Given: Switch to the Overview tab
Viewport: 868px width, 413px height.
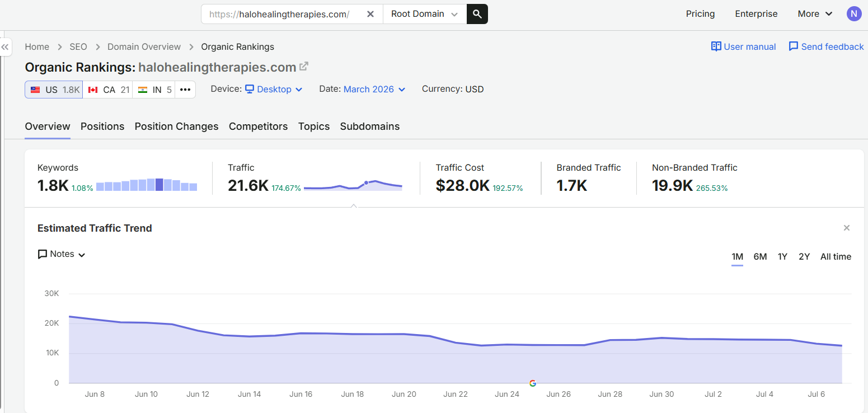Looking at the screenshot, I should pyautogui.click(x=48, y=126).
